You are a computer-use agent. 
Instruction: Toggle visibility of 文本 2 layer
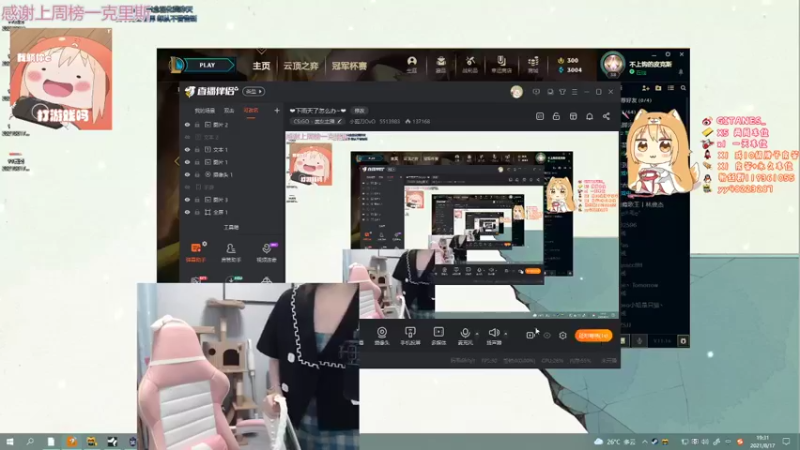tap(187, 137)
